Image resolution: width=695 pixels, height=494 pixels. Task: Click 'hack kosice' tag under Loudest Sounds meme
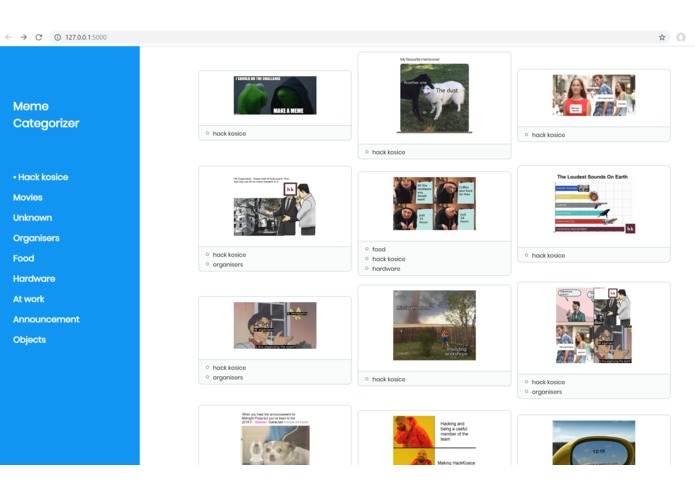point(548,256)
